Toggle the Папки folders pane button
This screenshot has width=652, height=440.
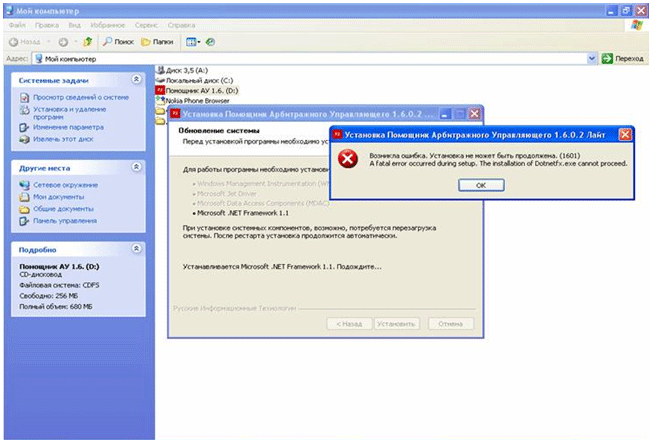157,42
